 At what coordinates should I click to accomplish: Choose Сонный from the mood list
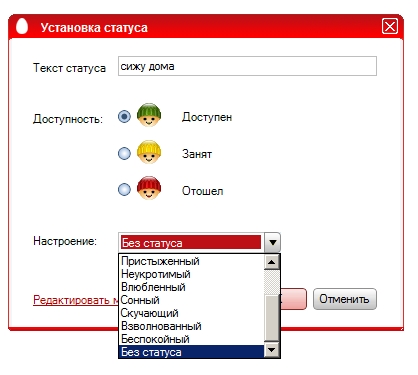[191, 300]
